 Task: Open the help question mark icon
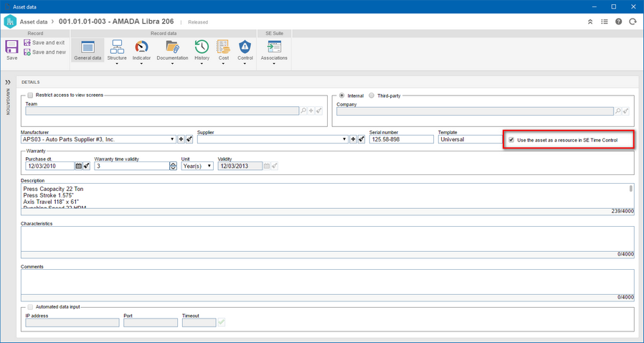pyautogui.click(x=618, y=22)
